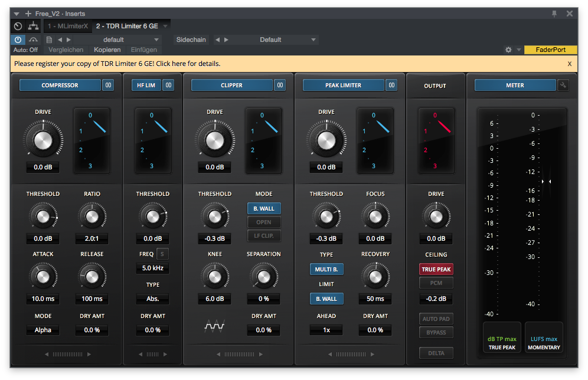Open the preset file icon
Image resolution: width=588 pixels, height=380 pixels.
click(49, 40)
